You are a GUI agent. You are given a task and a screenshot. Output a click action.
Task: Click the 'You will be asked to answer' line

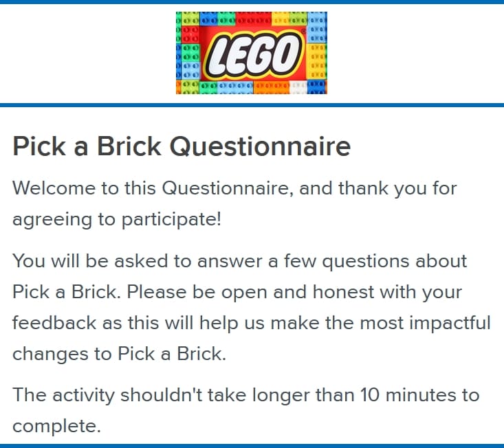tap(239, 261)
